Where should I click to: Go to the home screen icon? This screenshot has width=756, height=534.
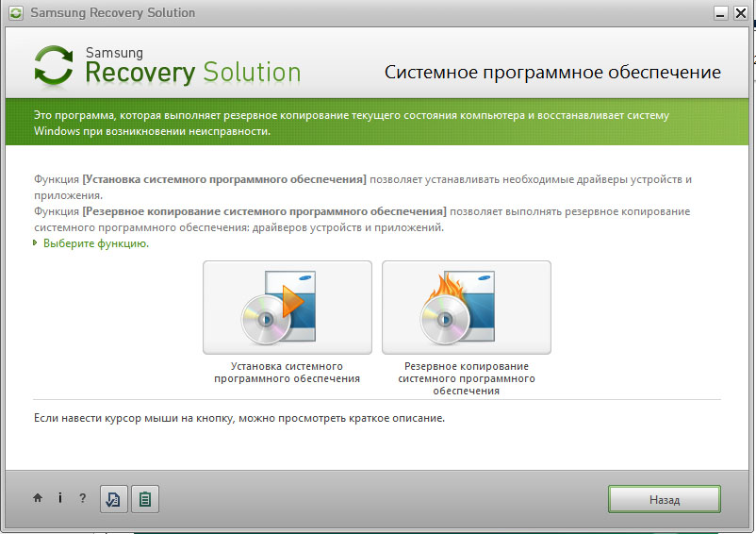click(38, 498)
